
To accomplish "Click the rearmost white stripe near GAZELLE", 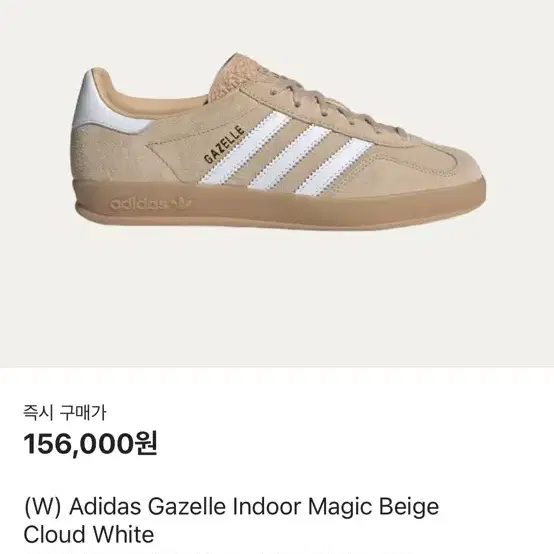I will click(244, 148).
